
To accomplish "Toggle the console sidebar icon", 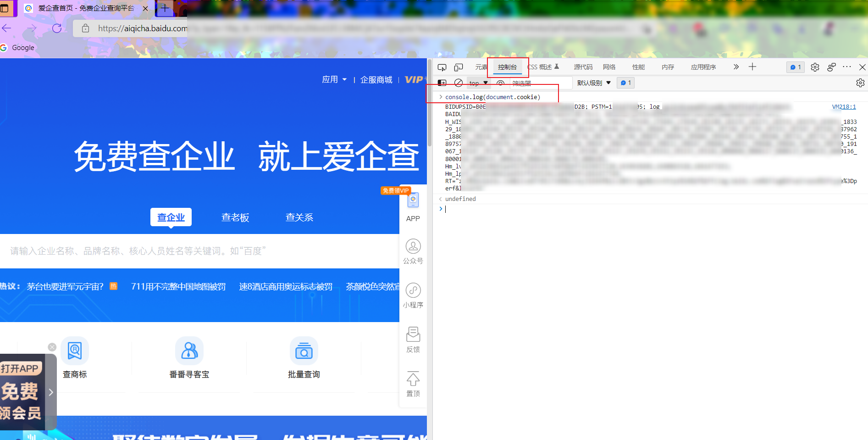I will [442, 83].
